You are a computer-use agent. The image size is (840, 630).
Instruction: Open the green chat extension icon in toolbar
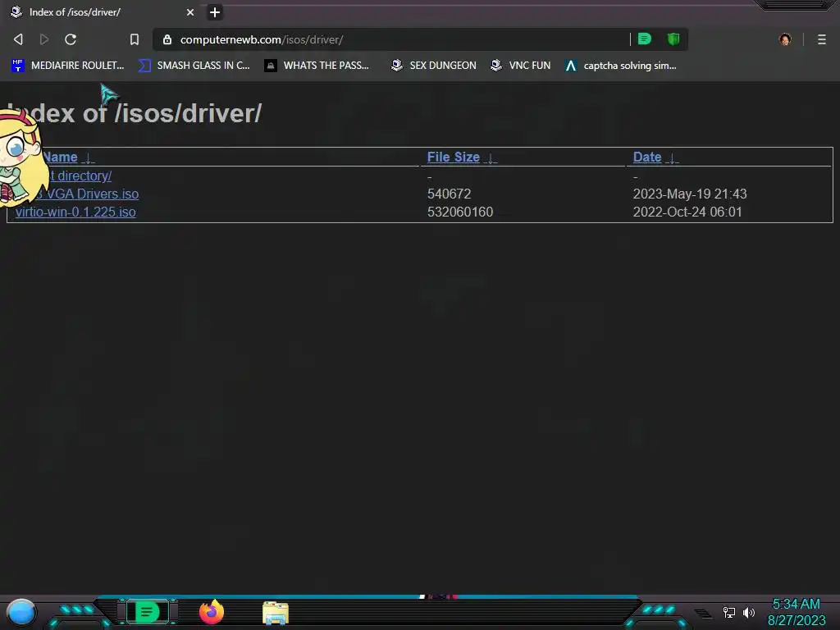click(645, 39)
